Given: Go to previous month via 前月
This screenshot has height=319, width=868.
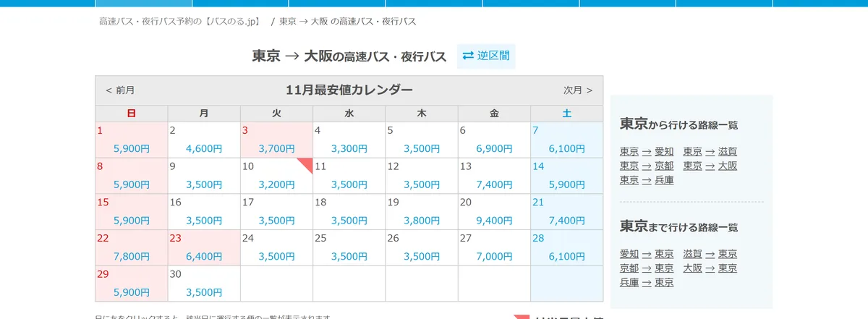Looking at the screenshot, I should pyautogui.click(x=120, y=90).
